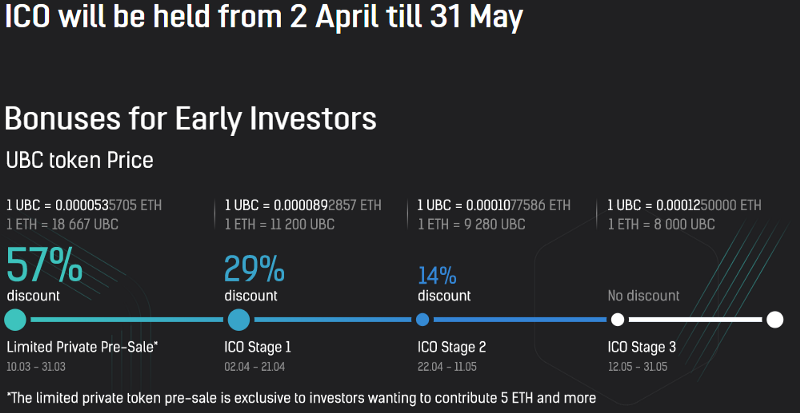800x413 pixels.
Task: Select the ICO Stage 3 label
Action: pyautogui.click(x=642, y=347)
